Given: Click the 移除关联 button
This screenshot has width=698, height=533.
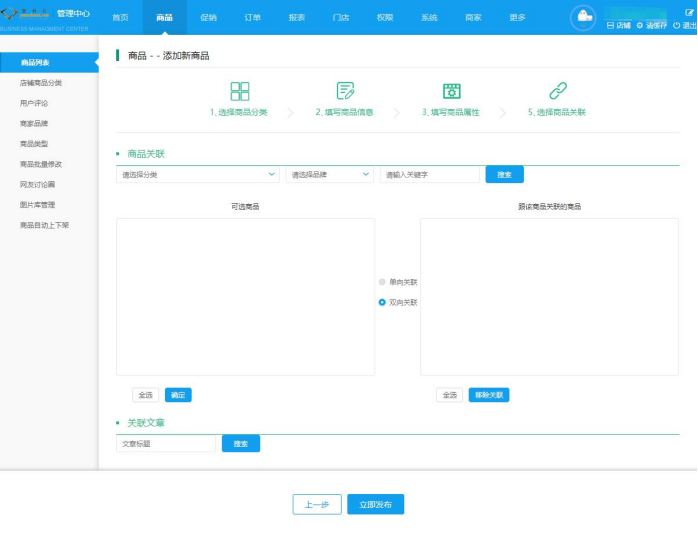Looking at the screenshot, I should coord(489,395).
